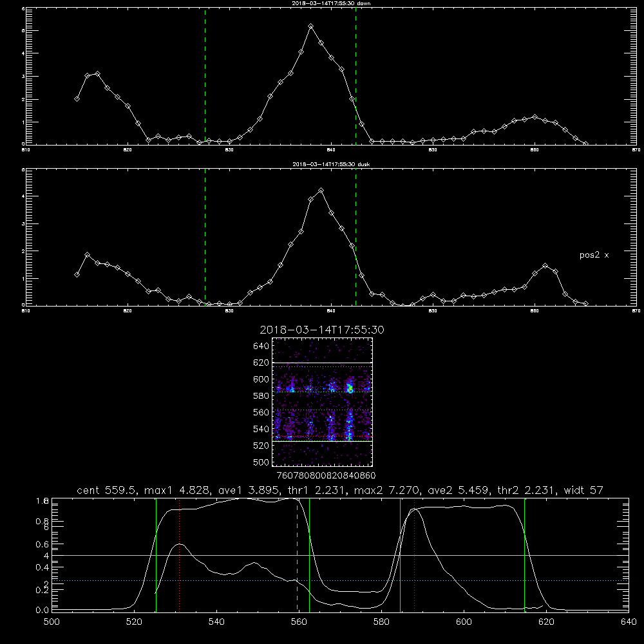This screenshot has height=644, width=644.
Task: Click the left green dashed line in dusk plot
Action: click(205, 237)
